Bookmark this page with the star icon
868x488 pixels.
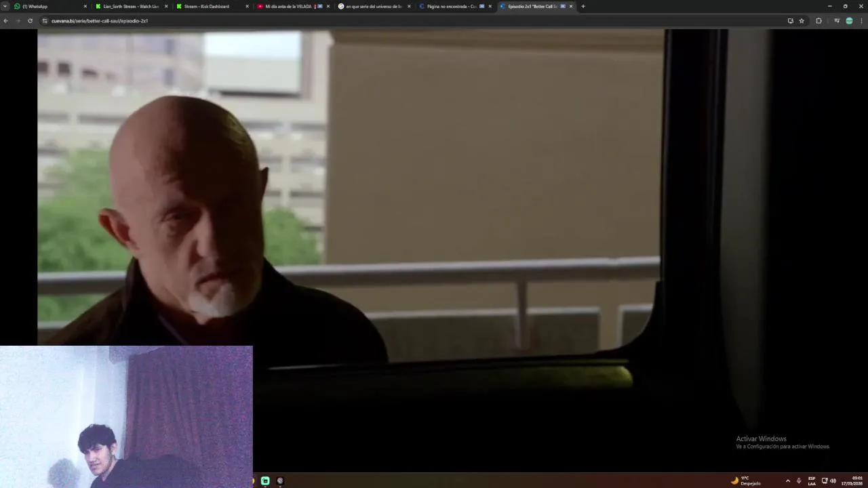click(x=802, y=21)
